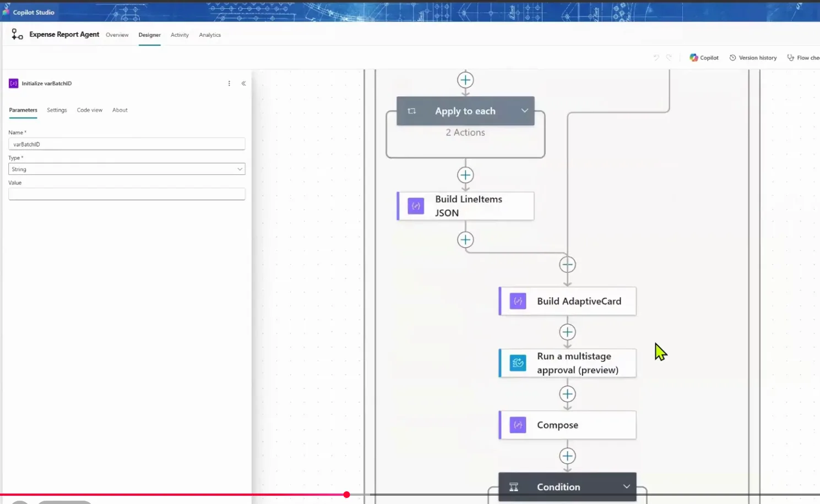This screenshot has width=820, height=504.
Task: Switch to the Analytics tab
Action: coord(210,35)
